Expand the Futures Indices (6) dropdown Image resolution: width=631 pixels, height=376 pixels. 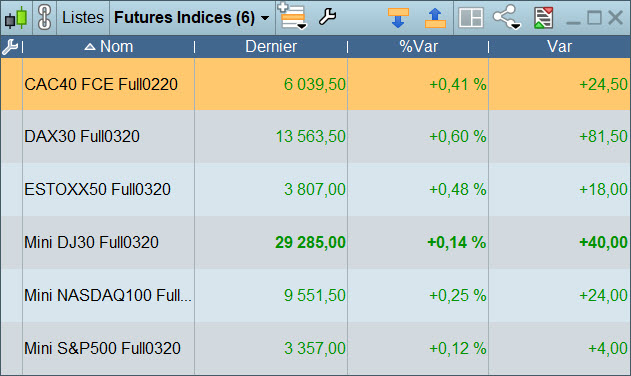pos(192,18)
